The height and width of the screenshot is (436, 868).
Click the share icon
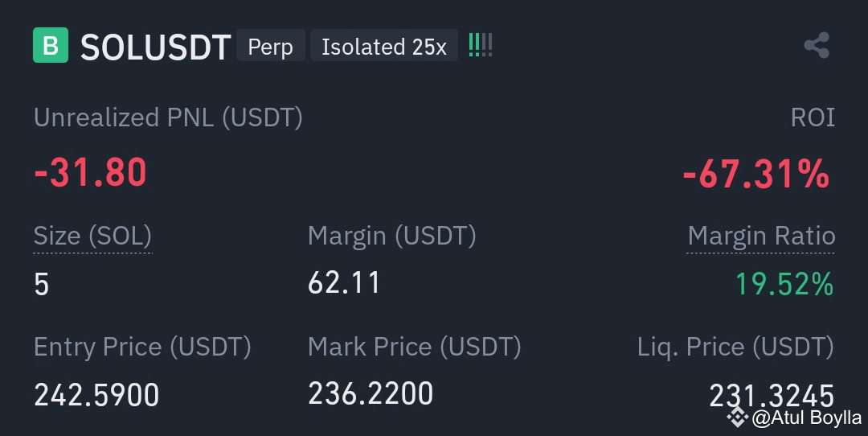(817, 45)
